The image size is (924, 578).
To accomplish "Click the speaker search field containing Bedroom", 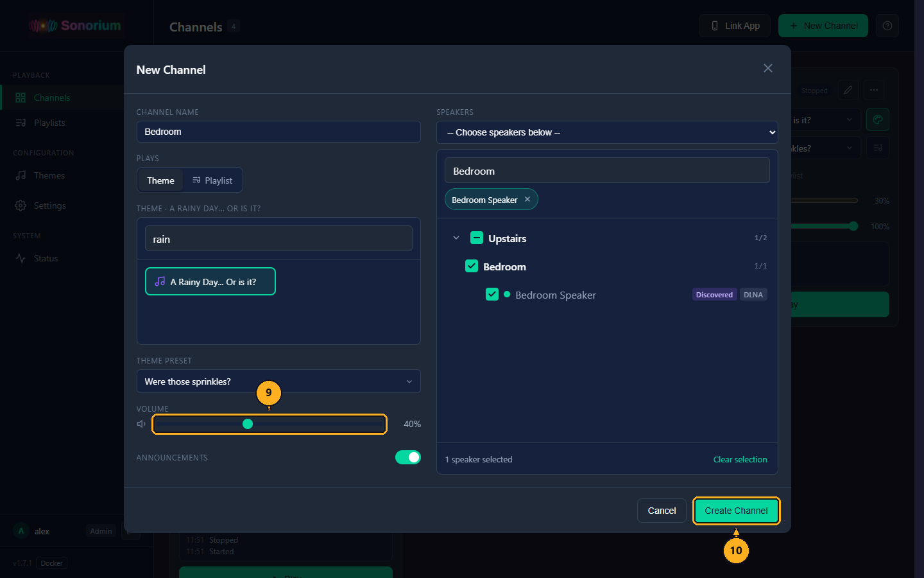I will pyautogui.click(x=607, y=170).
